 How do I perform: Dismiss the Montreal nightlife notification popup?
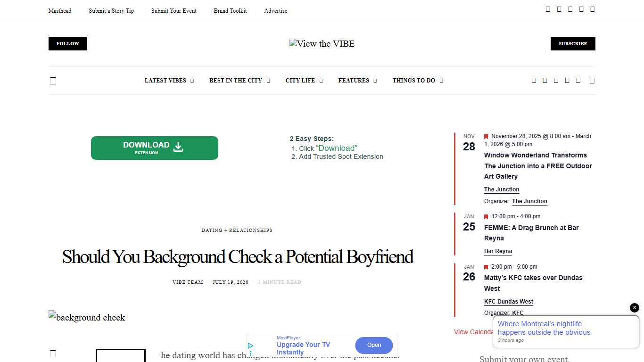[x=634, y=307]
